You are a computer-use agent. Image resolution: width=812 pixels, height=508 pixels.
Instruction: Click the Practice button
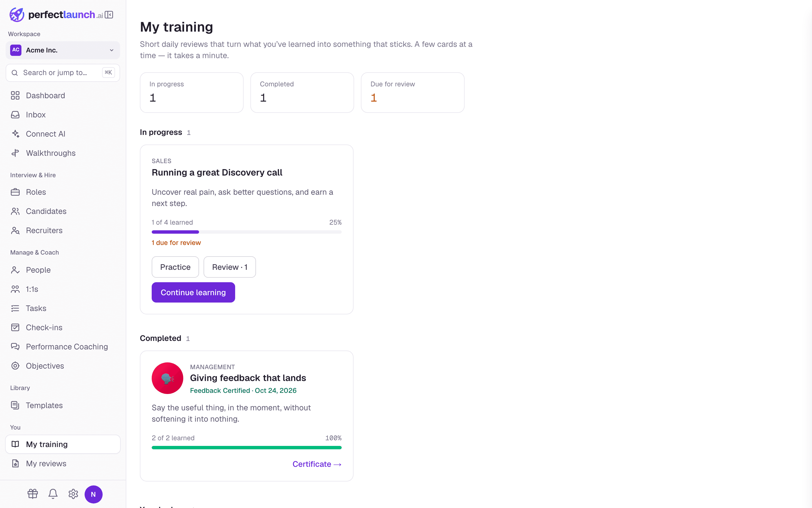click(x=175, y=267)
